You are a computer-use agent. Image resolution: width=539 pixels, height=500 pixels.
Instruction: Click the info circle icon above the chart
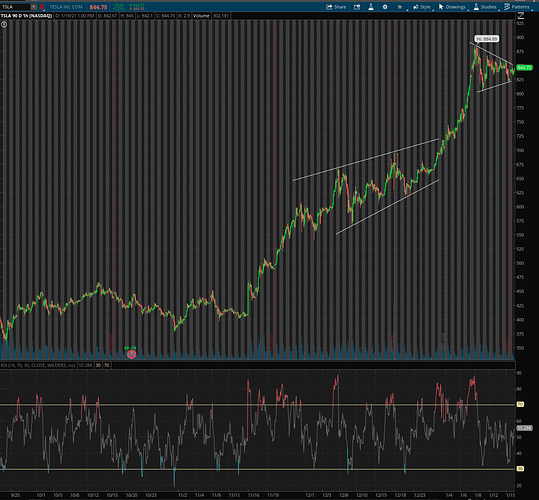pyautogui.click(x=4, y=24)
